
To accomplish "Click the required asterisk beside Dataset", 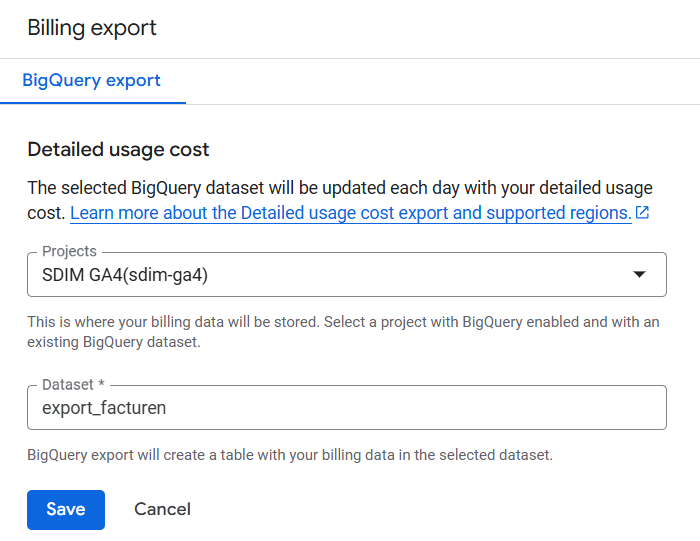I will coord(101,383).
